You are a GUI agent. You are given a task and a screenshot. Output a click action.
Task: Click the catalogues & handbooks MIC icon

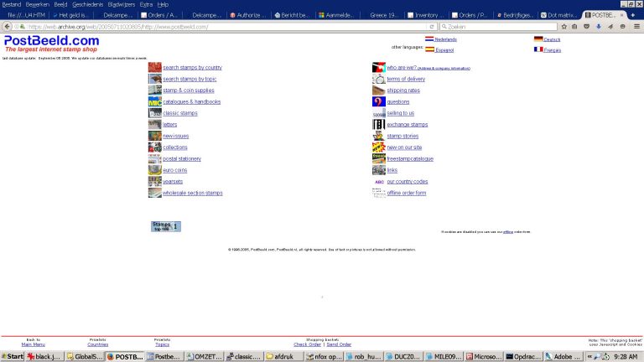pyautogui.click(x=154, y=101)
